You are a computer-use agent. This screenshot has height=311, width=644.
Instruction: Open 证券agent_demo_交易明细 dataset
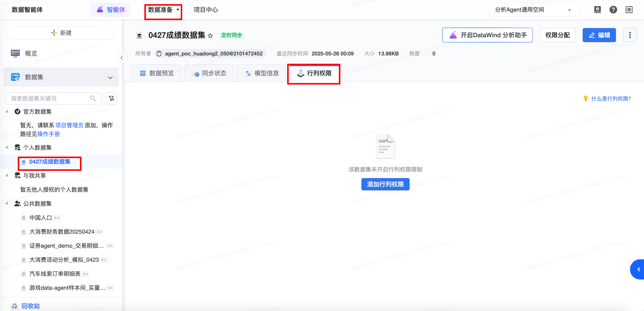click(67, 246)
